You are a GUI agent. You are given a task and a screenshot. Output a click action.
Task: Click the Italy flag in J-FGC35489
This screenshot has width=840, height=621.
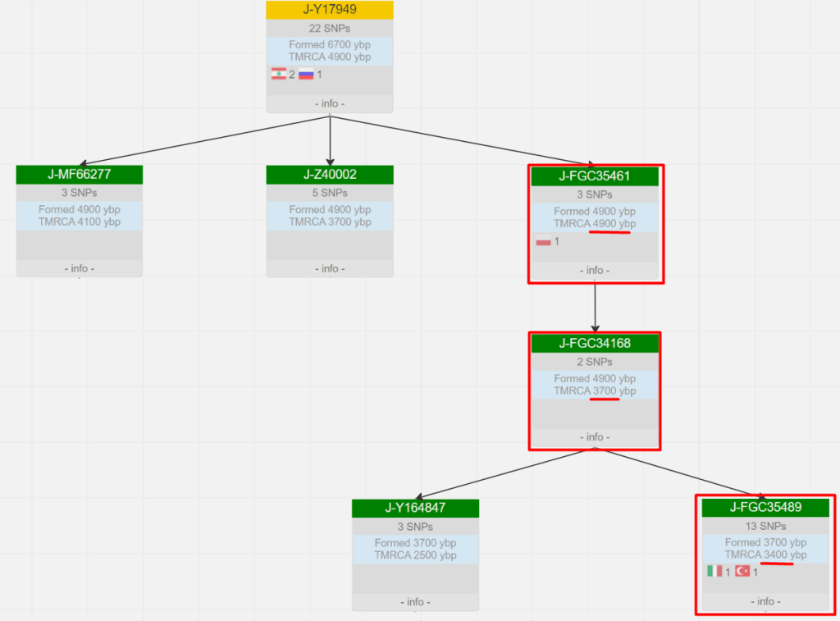point(714,572)
